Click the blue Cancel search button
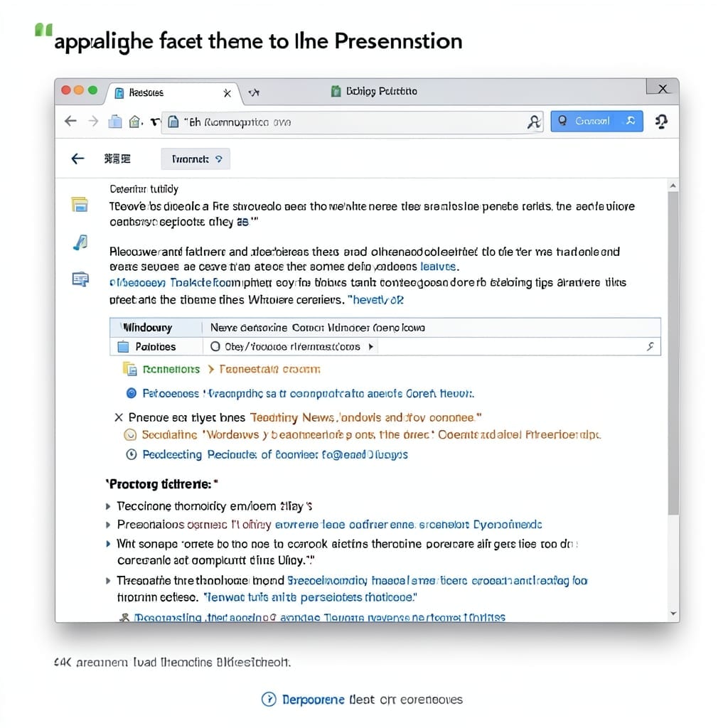This screenshot has height=728, width=728. [596, 121]
